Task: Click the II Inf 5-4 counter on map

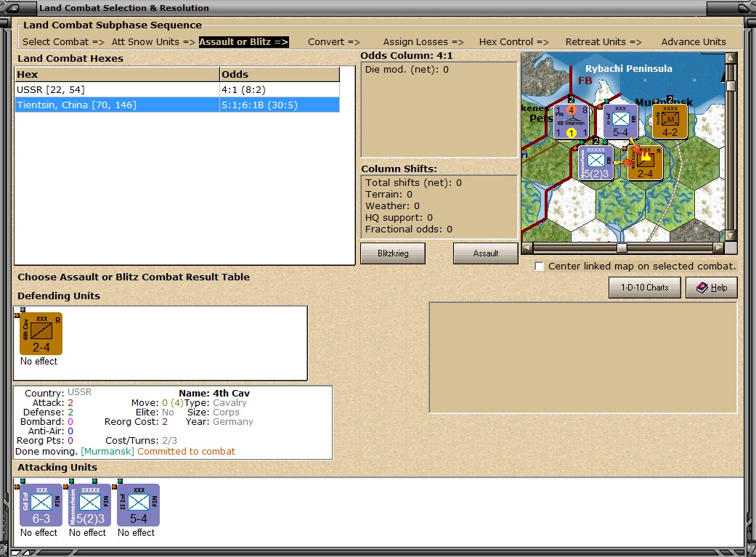Action: (620, 121)
